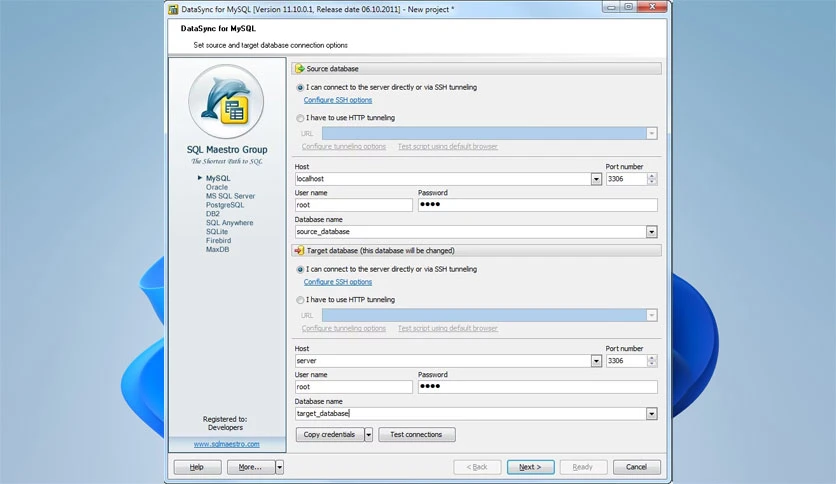Select DB2 in the product list

point(213,214)
